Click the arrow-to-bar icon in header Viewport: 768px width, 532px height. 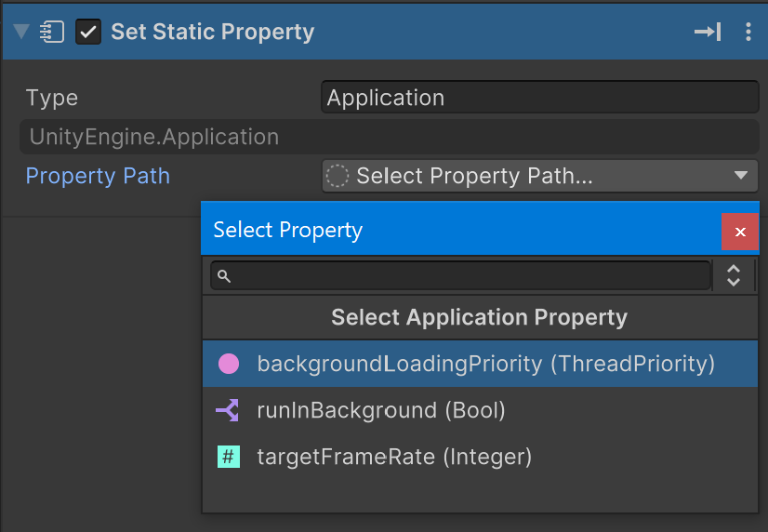click(708, 32)
